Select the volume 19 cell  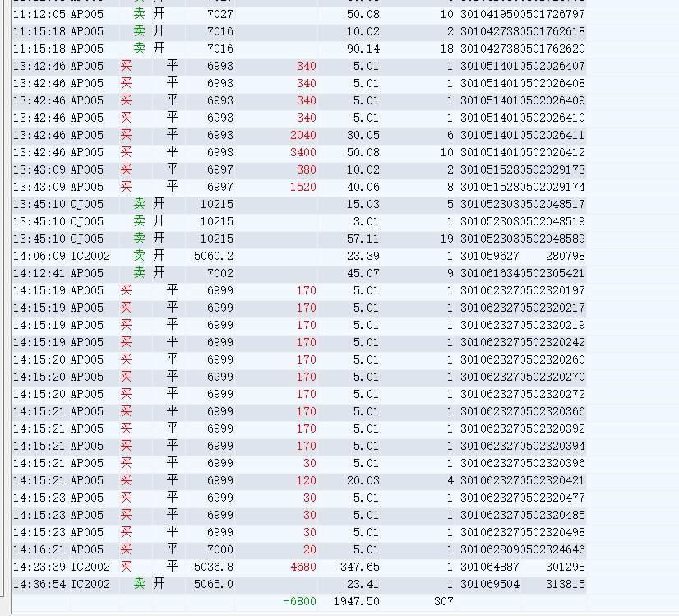[x=447, y=239]
